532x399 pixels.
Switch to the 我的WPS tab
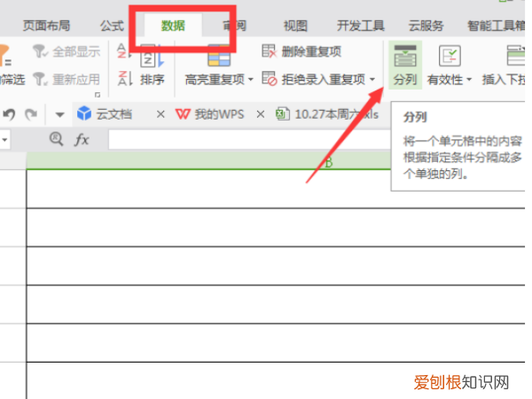pos(209,114)
